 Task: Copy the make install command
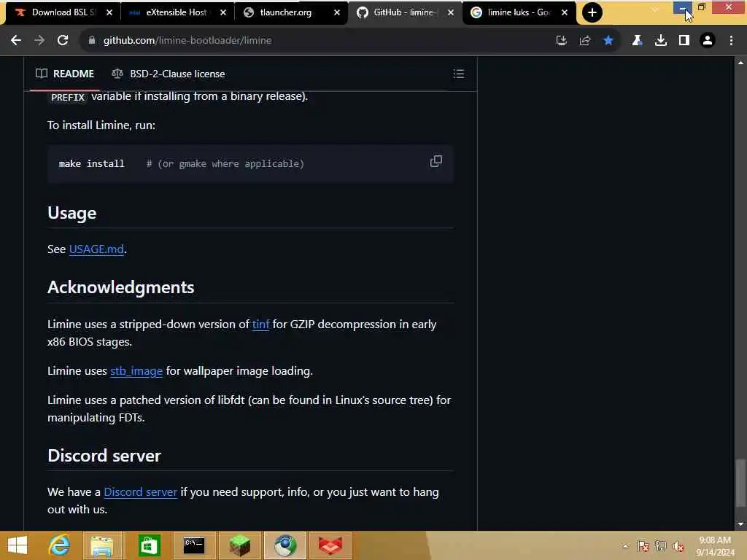coord(436,161)
